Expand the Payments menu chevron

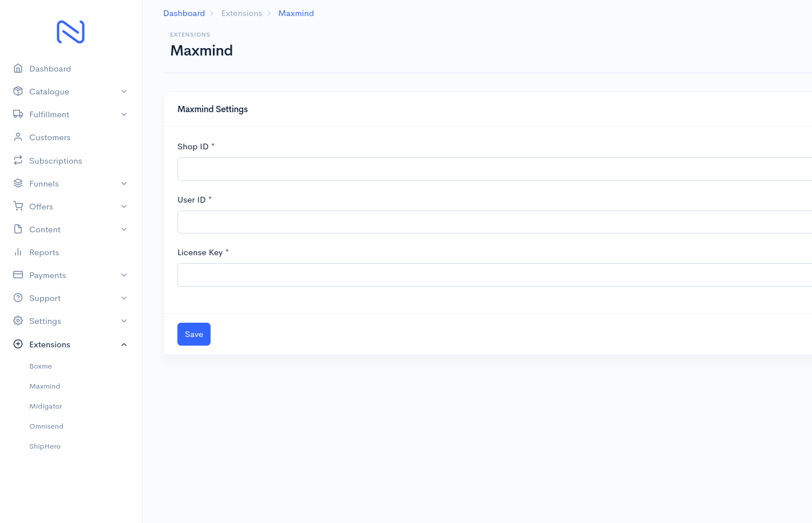[124, 275]
